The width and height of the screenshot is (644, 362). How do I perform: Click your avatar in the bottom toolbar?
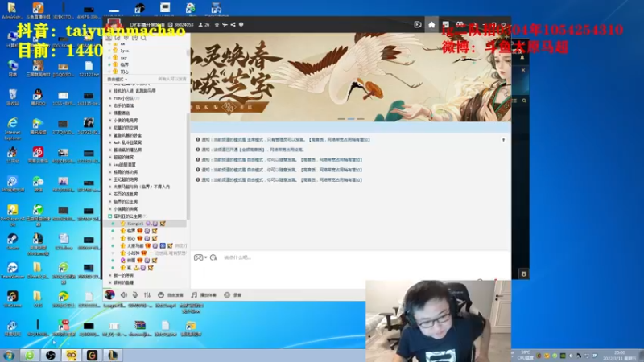109,294
